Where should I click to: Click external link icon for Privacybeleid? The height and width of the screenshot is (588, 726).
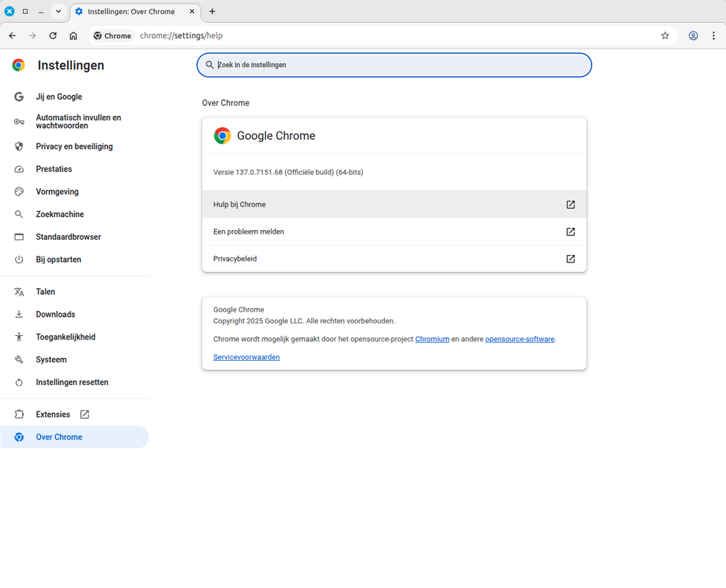570,259
